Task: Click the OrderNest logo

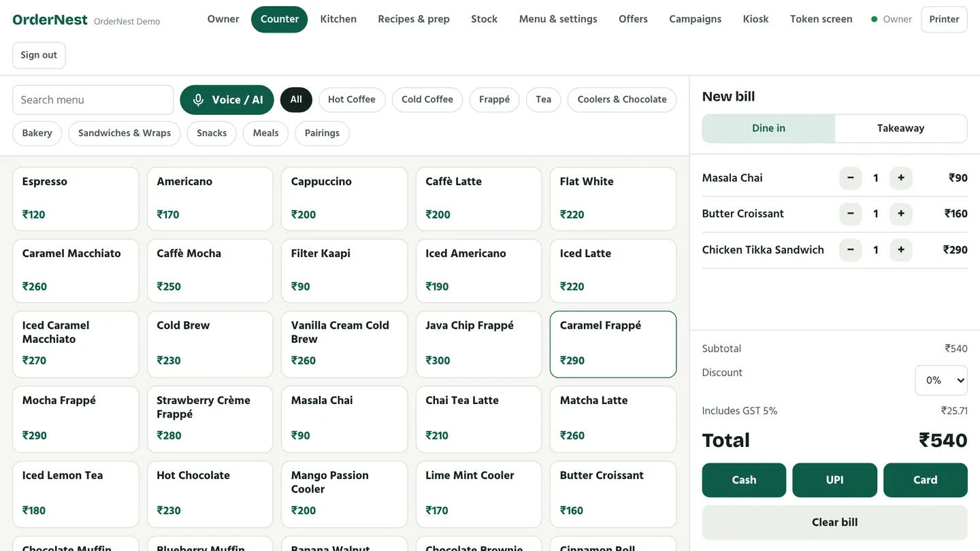Action: 50,20
